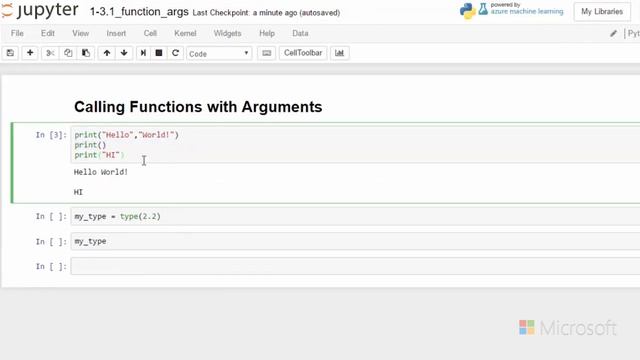640x360 pixels.
Task: Copy selected cells icon
Action: click(x=68, y=53)
